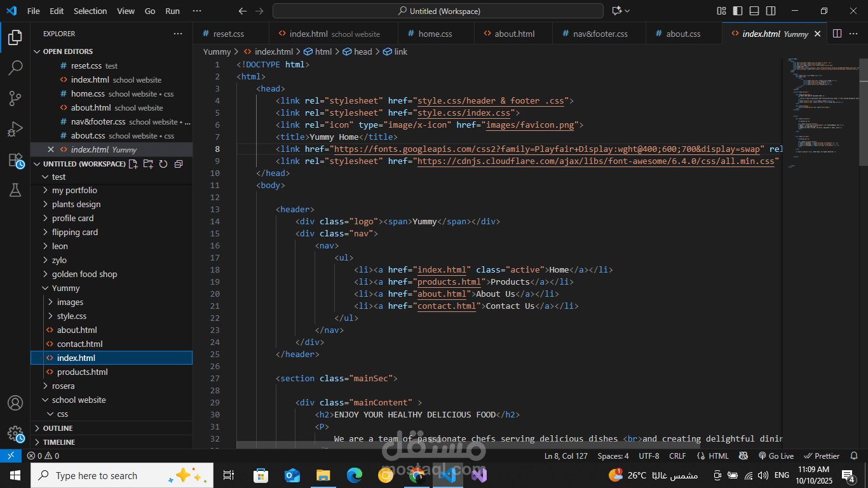Image resolution: width=868 pixels, height=488 pixels.
Task: Go forward using the navigation arrow
Action: coord(259,11)
